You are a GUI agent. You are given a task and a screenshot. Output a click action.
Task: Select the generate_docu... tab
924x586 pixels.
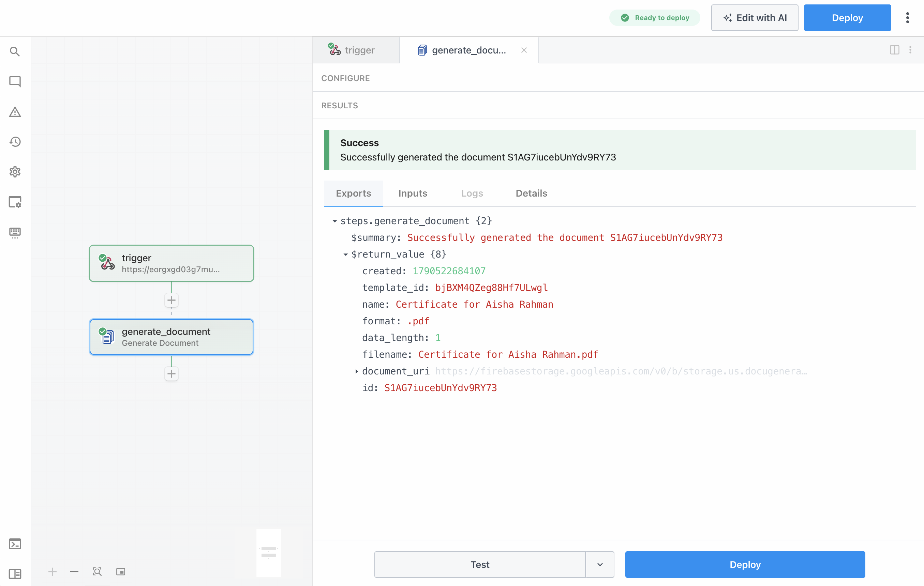tap(469, 50)
